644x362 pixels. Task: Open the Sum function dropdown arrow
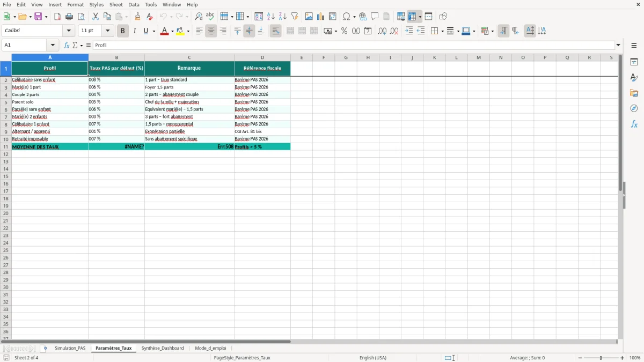pos(82,45)
